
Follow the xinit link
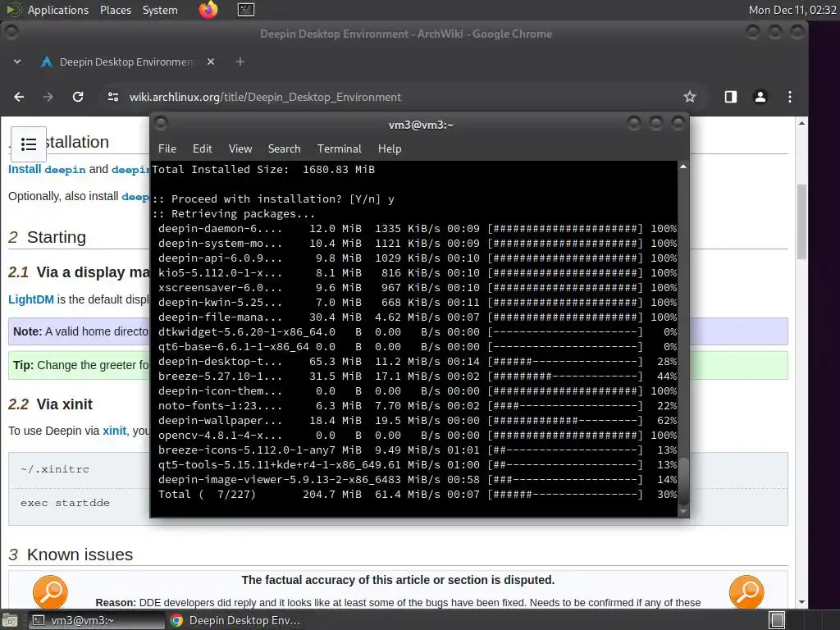(x=115, y=431)
